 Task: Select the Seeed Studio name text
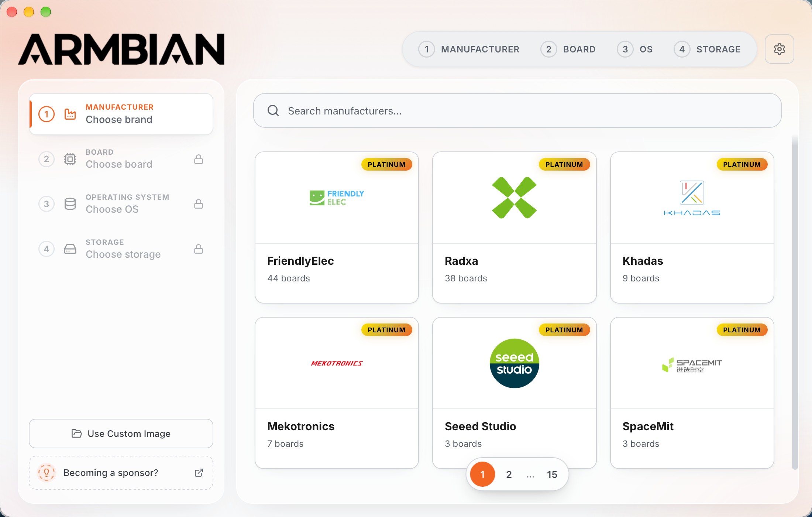[480, 426]
